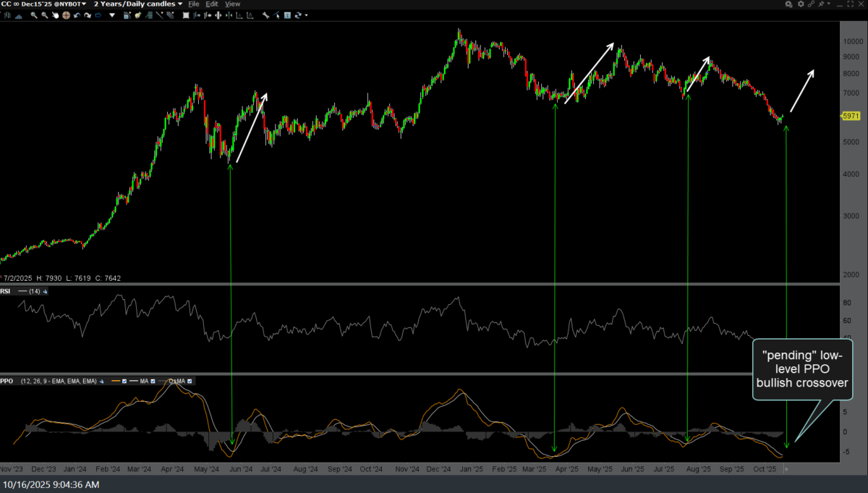The image size is (868, 493).
Task: Click the RSI indicator label
Action: click(x=7, y=291)
